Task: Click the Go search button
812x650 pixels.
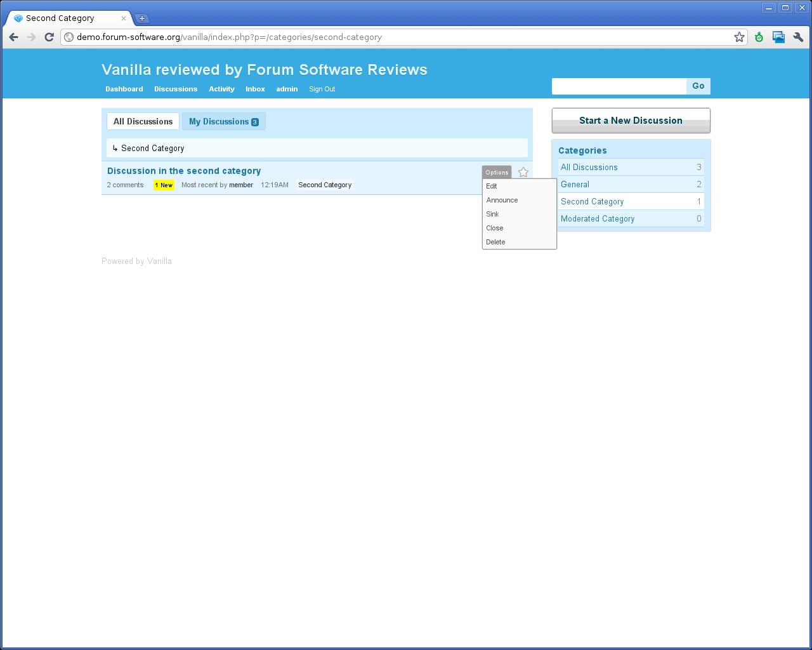Action: [x=698, y=86]
